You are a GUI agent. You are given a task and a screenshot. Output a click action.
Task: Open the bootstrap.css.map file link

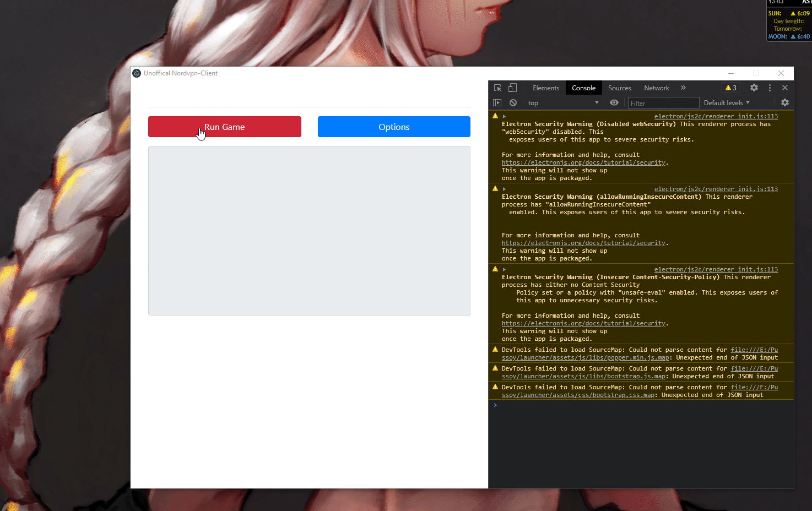tap(578, 395)
